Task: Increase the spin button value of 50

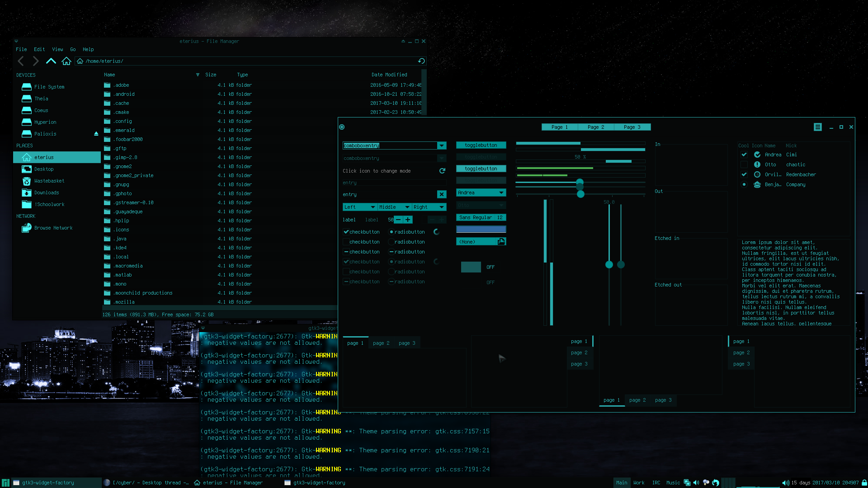Action: (408, 220)
